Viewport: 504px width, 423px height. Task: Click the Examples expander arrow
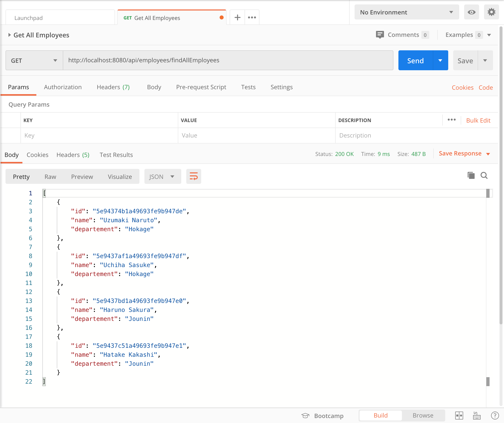[x=491, y=35]
